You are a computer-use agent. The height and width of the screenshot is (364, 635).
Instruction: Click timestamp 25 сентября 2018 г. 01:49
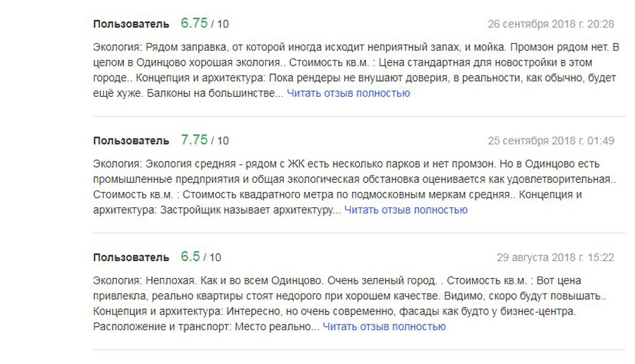click(x=551, y=140)
